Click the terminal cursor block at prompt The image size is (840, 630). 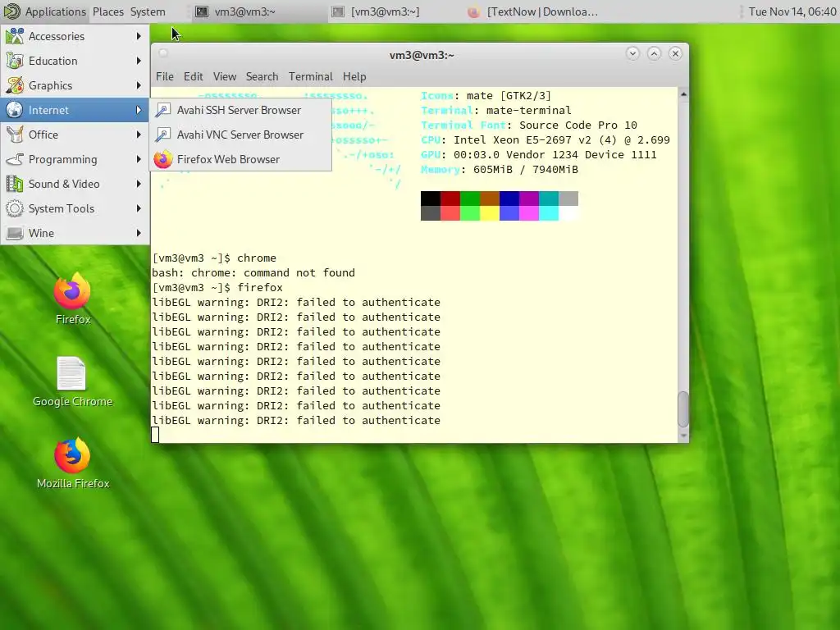tap(155, 435)
